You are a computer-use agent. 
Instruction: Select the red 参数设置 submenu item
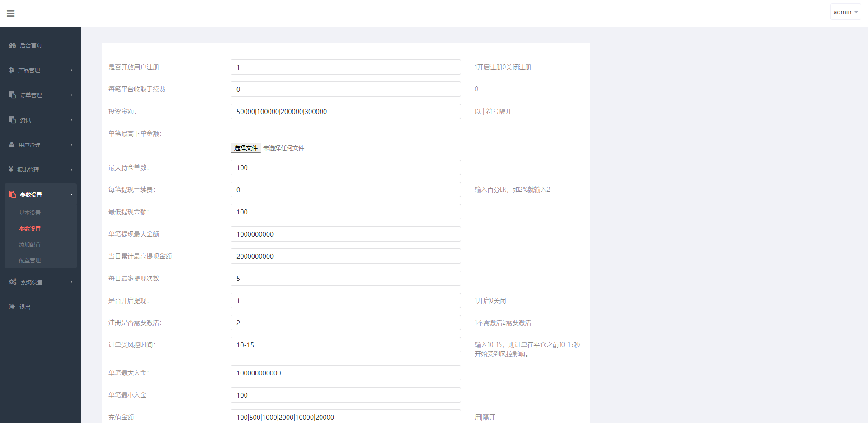pos(30,228)
